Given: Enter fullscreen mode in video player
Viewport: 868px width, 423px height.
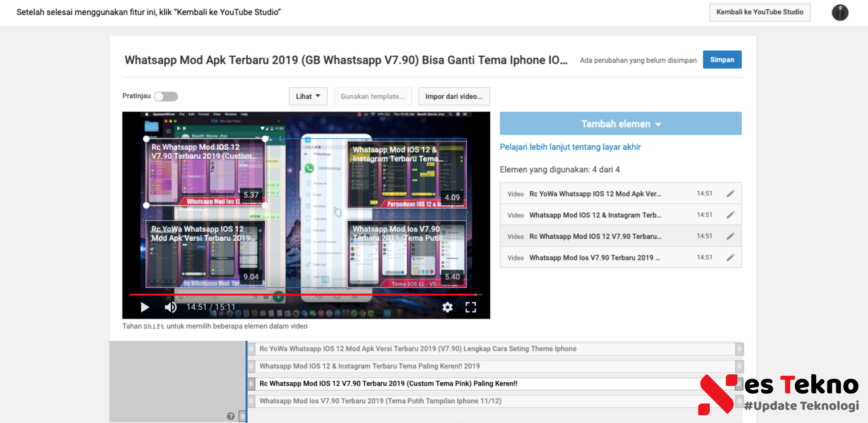Looking at the screenshot, I should pos(471,308).
